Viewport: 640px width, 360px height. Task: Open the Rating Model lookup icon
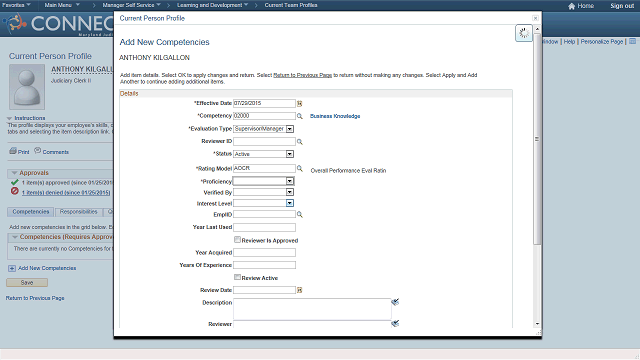(x=300, y=168)
